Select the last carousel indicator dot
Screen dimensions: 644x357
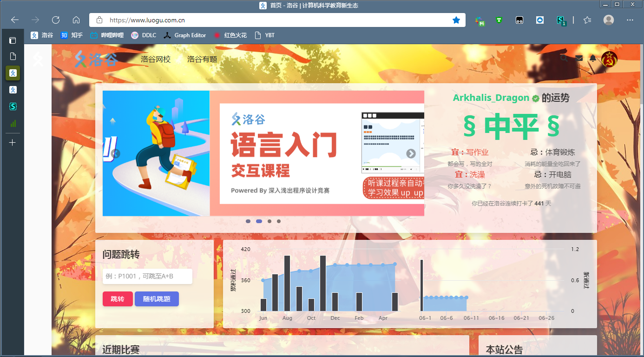point(279,221)
